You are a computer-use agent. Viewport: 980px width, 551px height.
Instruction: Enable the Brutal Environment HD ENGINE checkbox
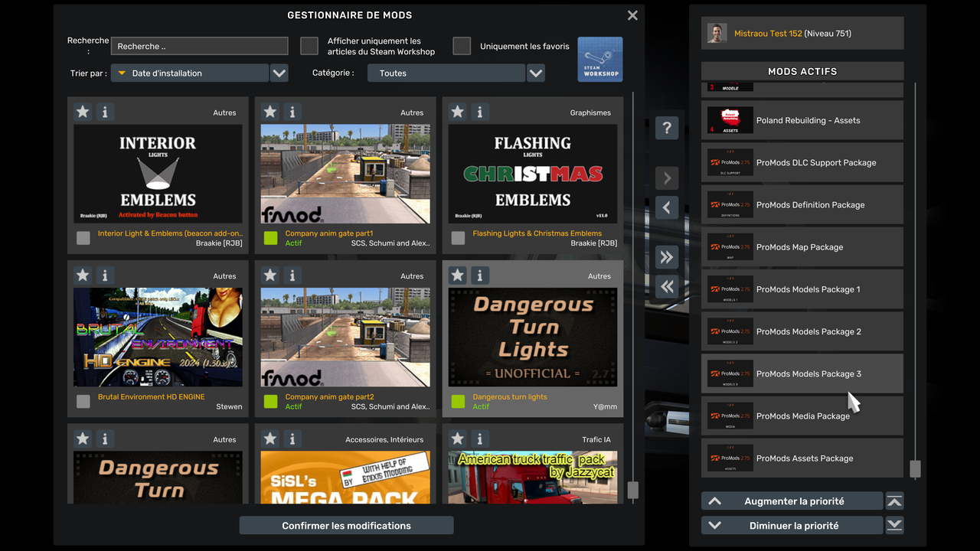coord(83,401)
